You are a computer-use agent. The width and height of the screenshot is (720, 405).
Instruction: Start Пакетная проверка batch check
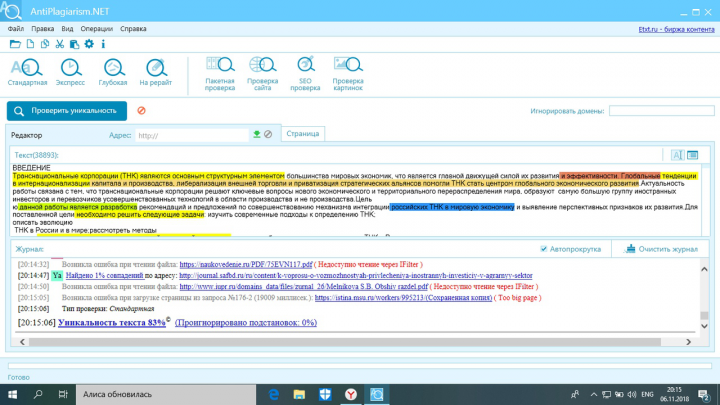[220, 73]
